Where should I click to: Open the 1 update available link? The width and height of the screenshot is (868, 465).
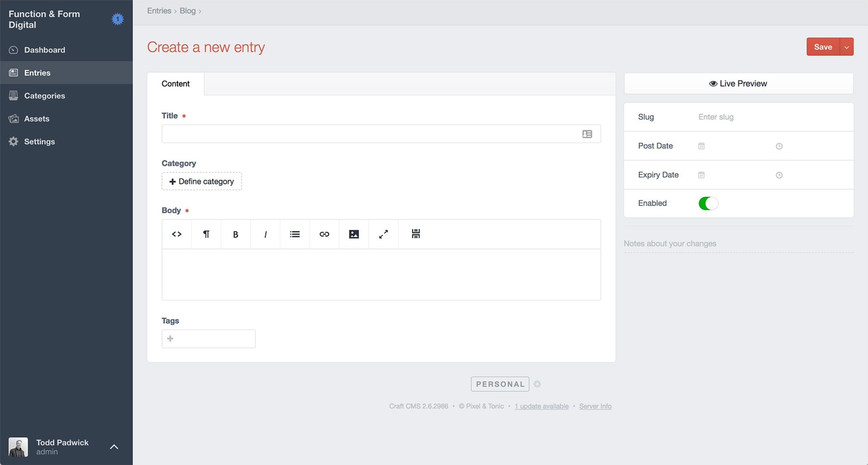pos(541,406)
